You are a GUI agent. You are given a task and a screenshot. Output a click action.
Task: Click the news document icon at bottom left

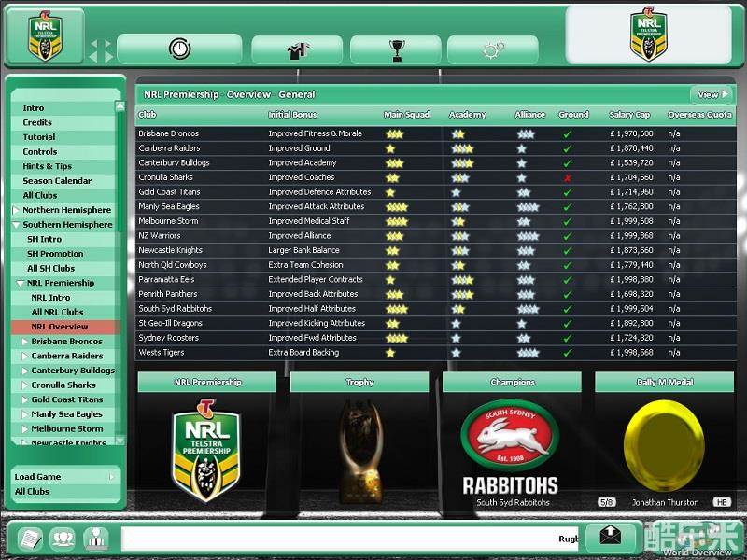[31, 538]
